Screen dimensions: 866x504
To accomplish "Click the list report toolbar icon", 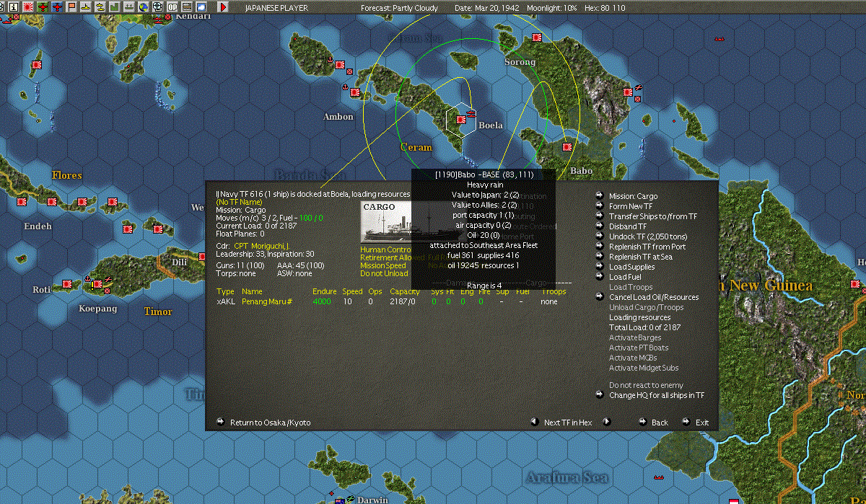I will click(187, 6).
